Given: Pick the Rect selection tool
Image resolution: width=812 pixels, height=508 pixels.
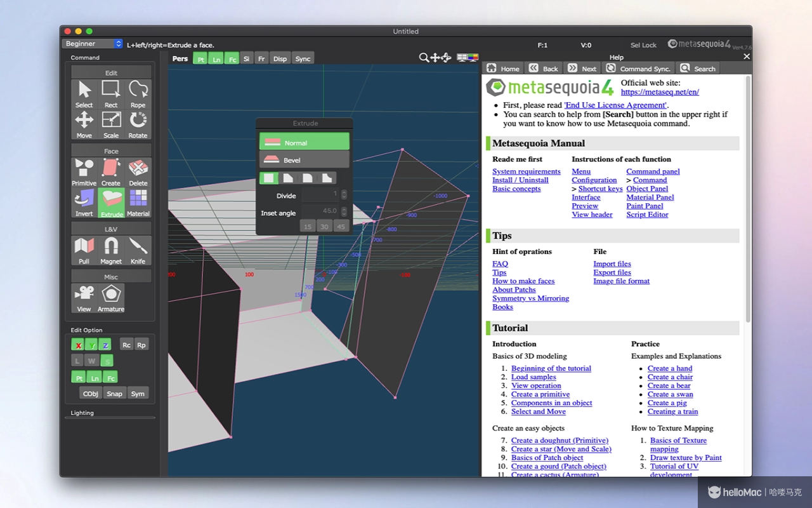Looking at the screenshot, I should click(111, 95).
